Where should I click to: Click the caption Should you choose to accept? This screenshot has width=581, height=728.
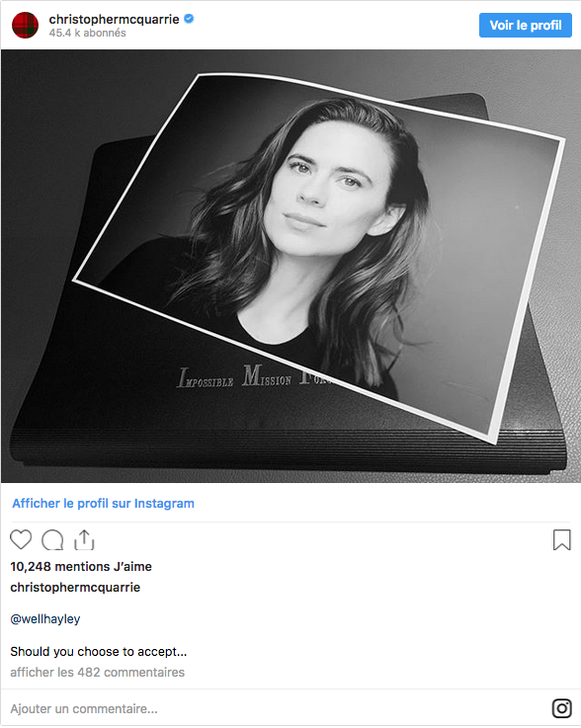pos(99,651)
